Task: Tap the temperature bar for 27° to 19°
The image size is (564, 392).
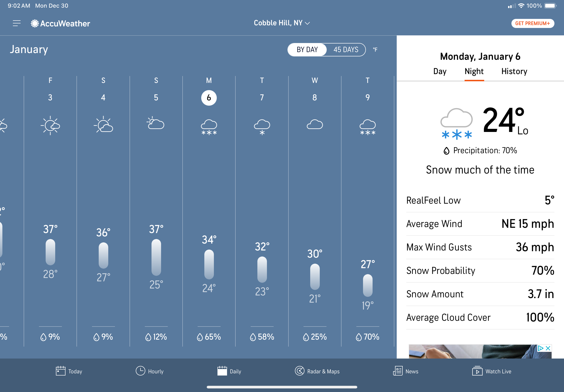Action: pyautogui.click(x=368, y=286)
